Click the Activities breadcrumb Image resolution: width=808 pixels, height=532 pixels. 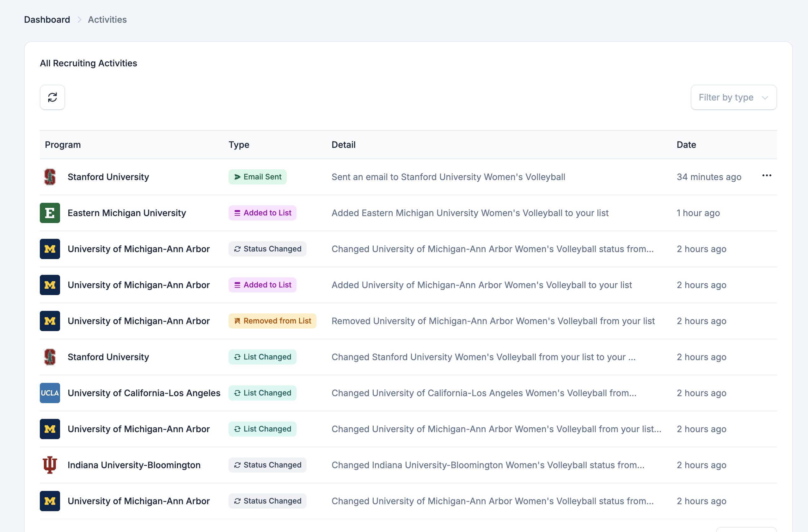point(107,20)
